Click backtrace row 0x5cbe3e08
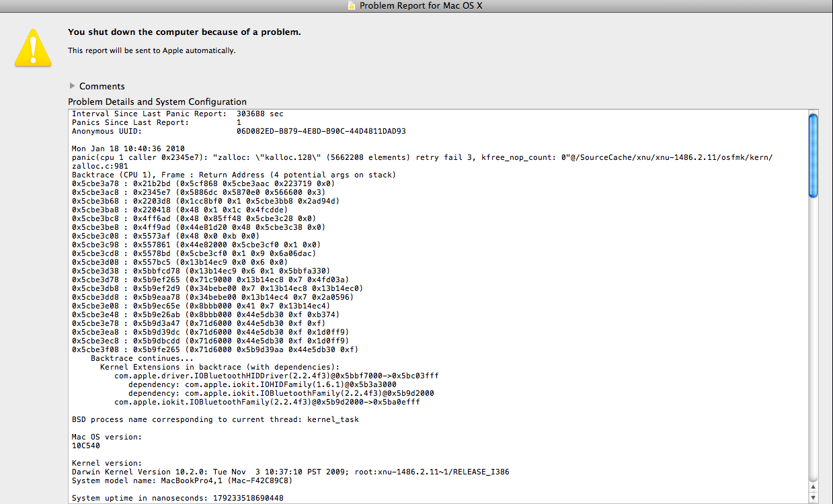 [x=201, y=306]
